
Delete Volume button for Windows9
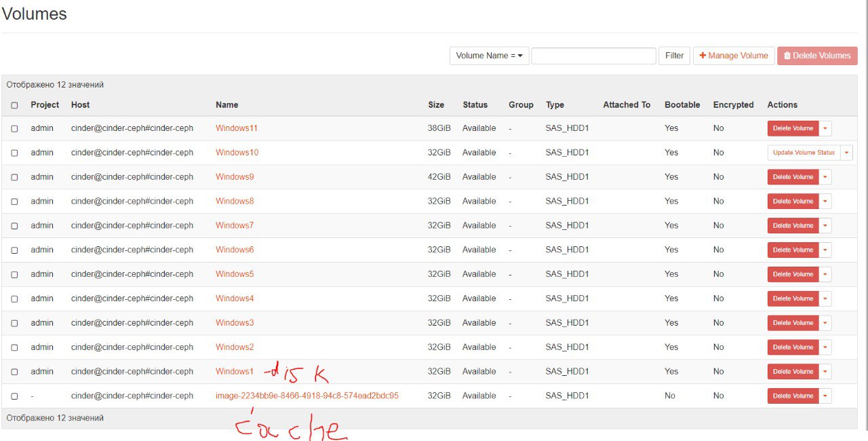point(793,177)
